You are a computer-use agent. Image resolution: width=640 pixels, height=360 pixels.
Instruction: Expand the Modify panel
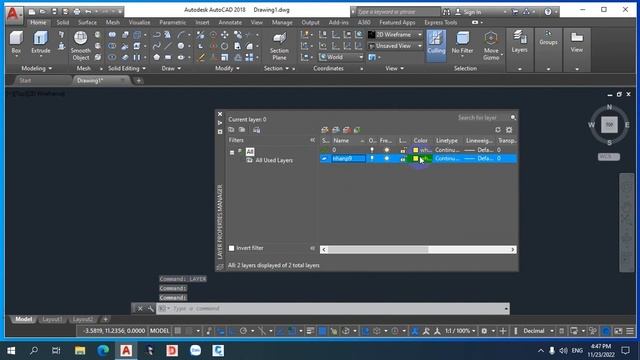(227, 69)
